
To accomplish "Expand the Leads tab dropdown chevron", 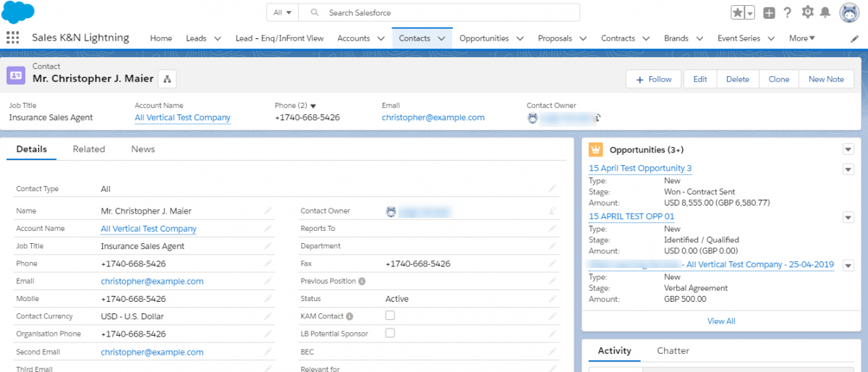I will (x=218, y=38).
